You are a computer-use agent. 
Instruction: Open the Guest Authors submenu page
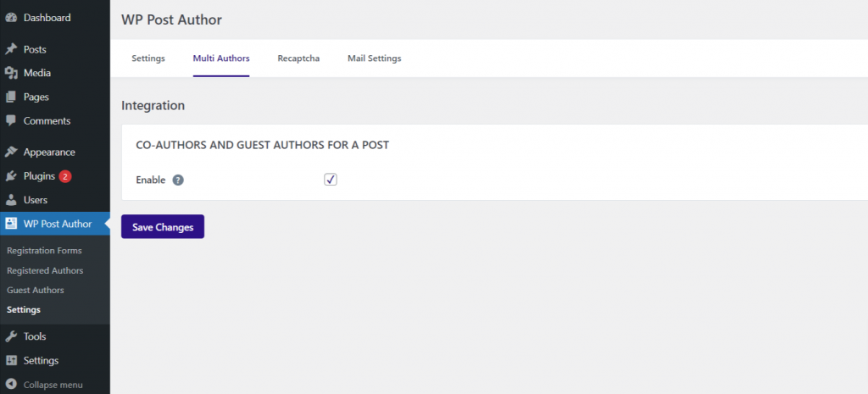[36, 290]
